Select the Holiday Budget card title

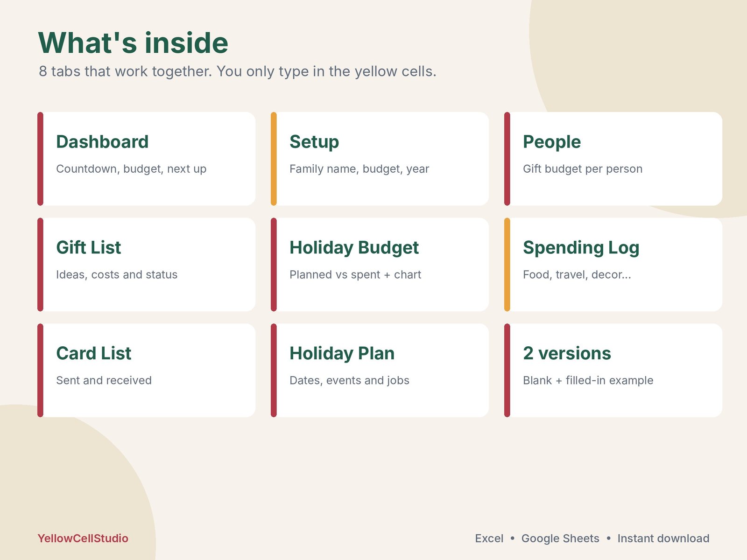(x=354, y=248)
